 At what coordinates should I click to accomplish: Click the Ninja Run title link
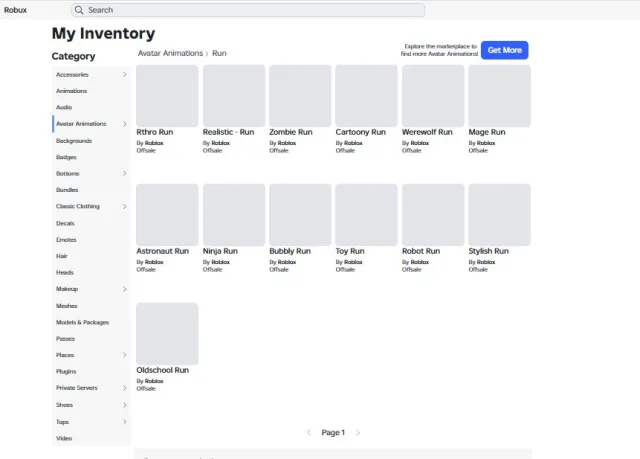point(220,251)
